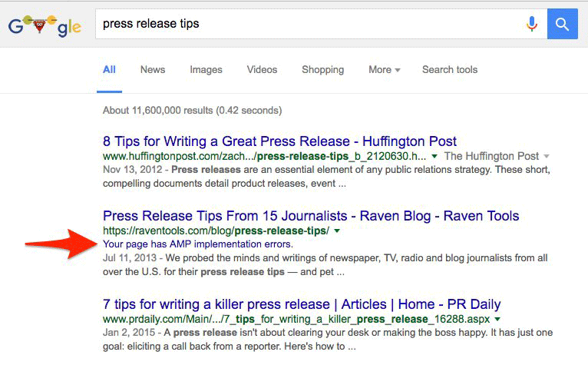
Task: Select the All results tab
Action: coord(109,70)
